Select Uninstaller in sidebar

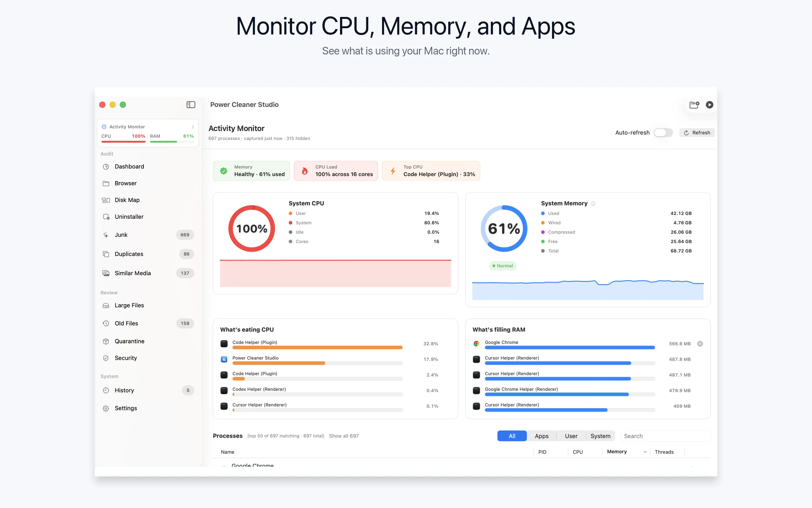coord(148,217)
